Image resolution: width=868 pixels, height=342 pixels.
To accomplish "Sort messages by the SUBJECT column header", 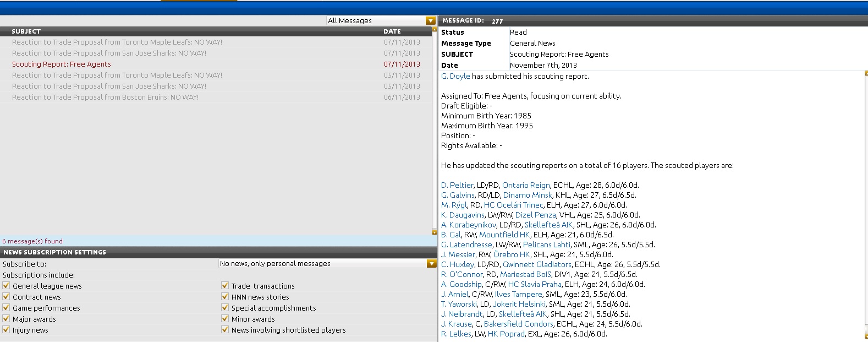I will 26,31.
